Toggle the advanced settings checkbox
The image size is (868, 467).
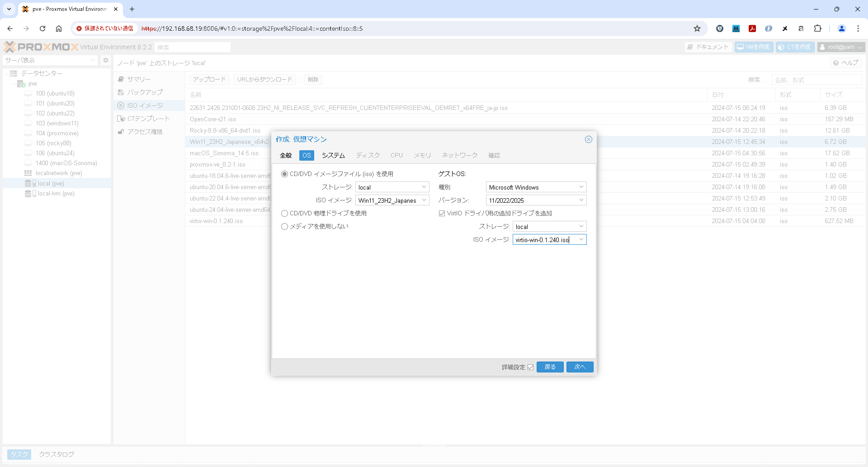pos(530,367)
